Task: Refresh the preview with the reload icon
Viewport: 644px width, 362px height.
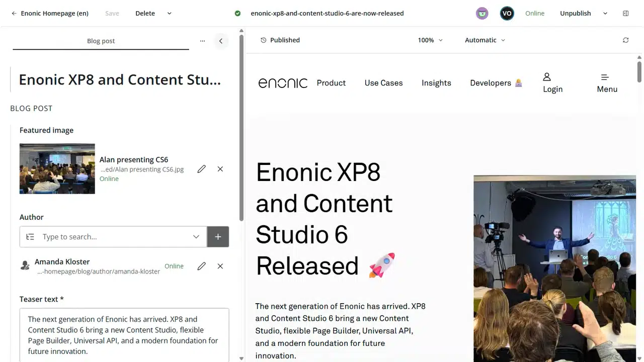Action: (626, 40)
